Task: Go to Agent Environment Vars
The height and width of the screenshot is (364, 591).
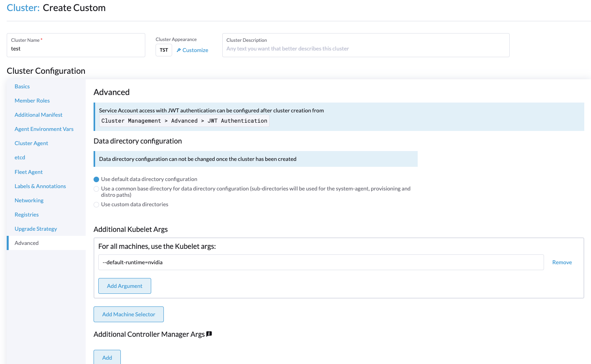Action: click(44, 129)
